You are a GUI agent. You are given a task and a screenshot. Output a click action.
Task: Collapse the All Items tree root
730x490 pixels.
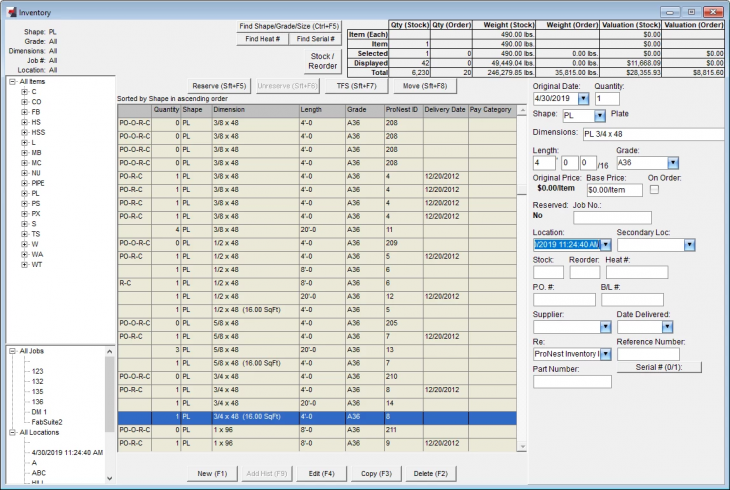pyautogui.click(x=12, y=82)
